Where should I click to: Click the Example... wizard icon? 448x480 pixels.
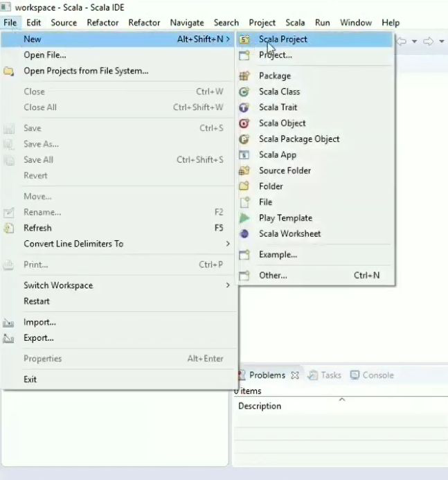[244, 255]
